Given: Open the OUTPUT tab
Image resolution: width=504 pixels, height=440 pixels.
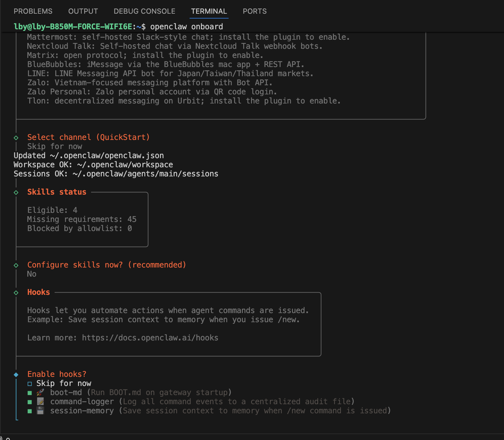Looking at the screenshot, I should click(x=83, y=11).
